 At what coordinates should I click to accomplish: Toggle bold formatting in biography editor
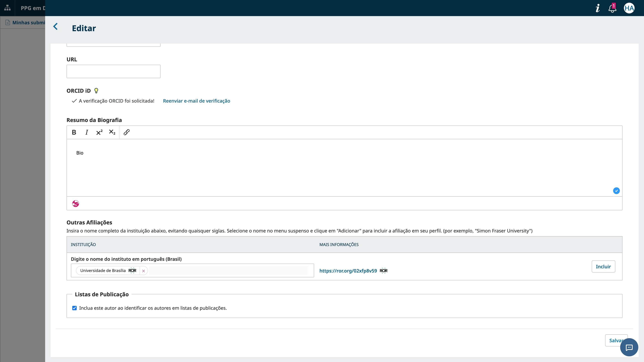(x=74, y=132)
